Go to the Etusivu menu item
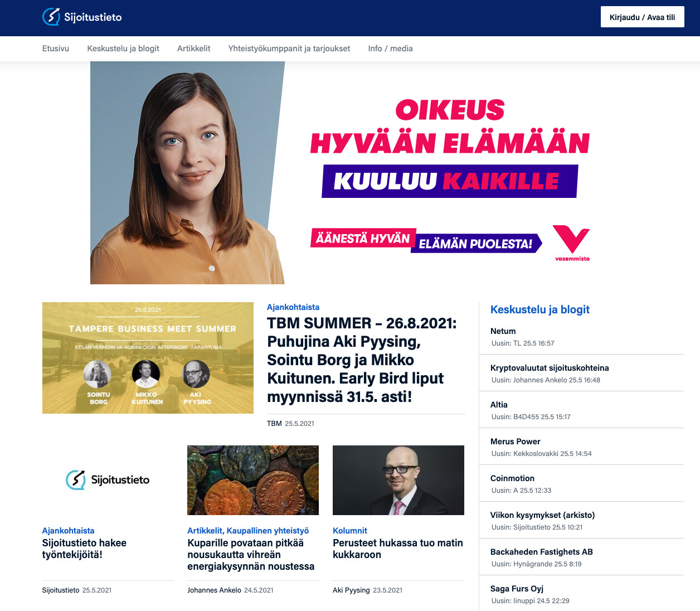 coord(56,49)
